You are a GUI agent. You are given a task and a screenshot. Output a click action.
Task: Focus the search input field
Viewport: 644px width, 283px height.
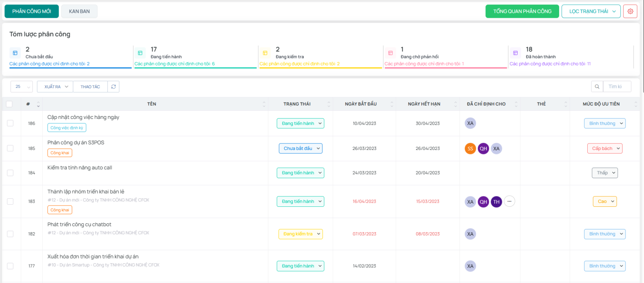(617, 87)
